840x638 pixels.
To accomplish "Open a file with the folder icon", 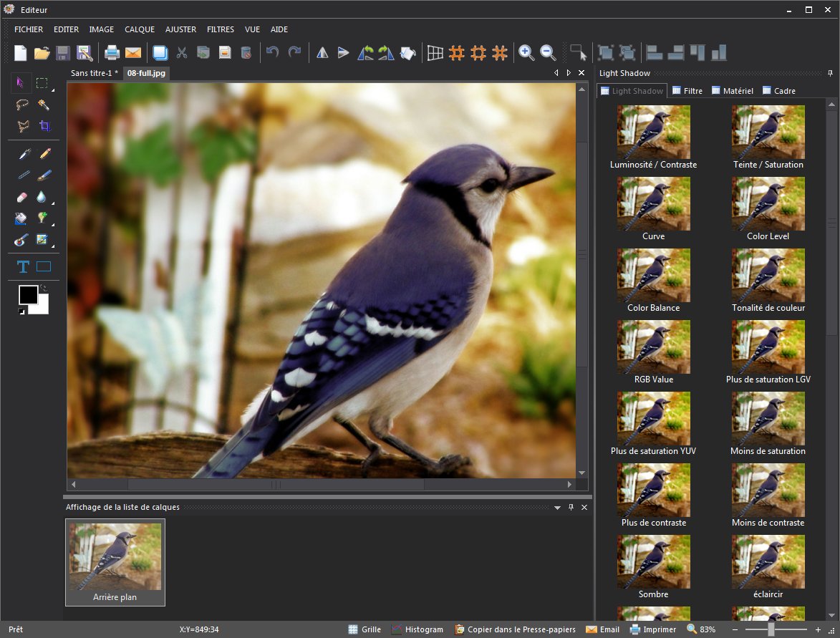I will coord(42,52).
